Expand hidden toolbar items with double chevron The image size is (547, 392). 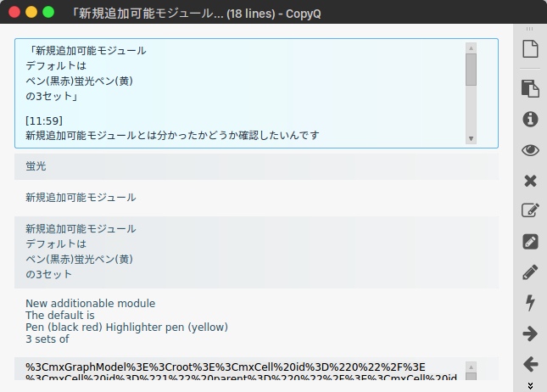pyautogui.click(x=530, y=385)
